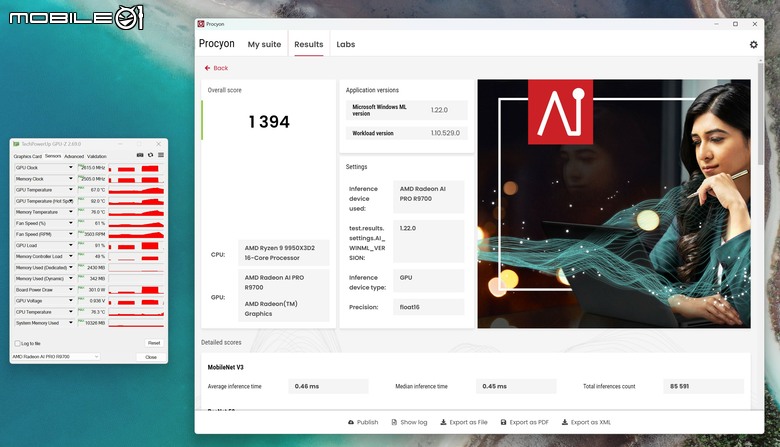Image resolution: width=780 pixels, height=447 pixels.
Task: Click the GPU-Z Close button
Action: click(x=151, y=357)
